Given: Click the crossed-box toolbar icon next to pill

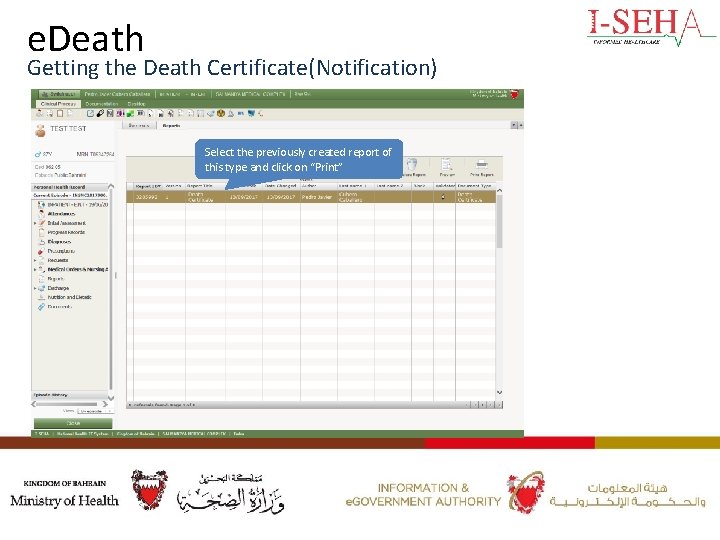Looking at the screenshot, I should pyautogui.click(x=110, y=113).
